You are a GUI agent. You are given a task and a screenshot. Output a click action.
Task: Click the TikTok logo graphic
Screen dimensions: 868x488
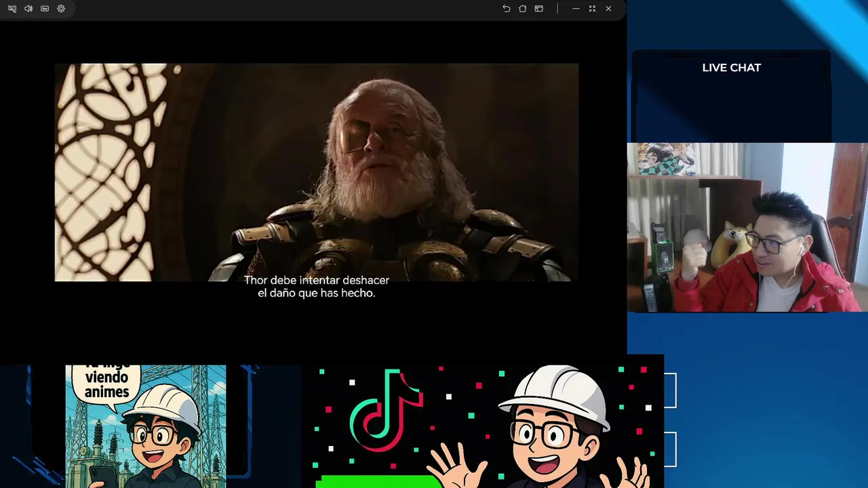tap(386, 411)
